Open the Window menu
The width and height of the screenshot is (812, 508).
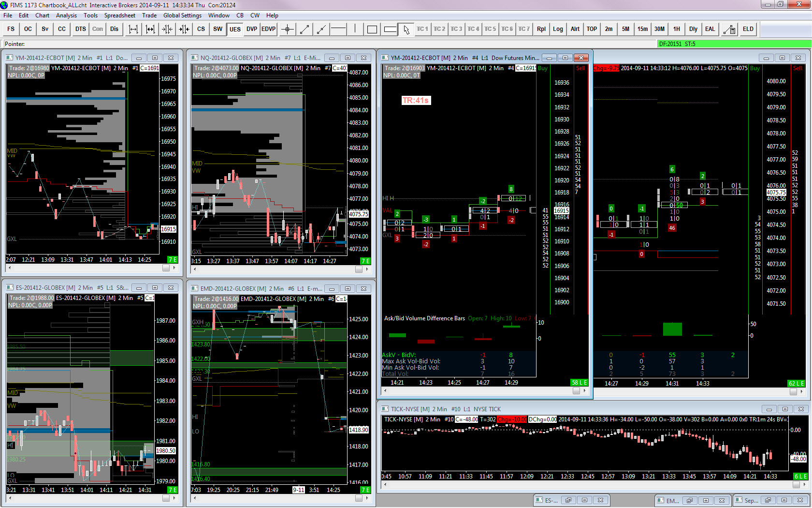pos(219,15)
